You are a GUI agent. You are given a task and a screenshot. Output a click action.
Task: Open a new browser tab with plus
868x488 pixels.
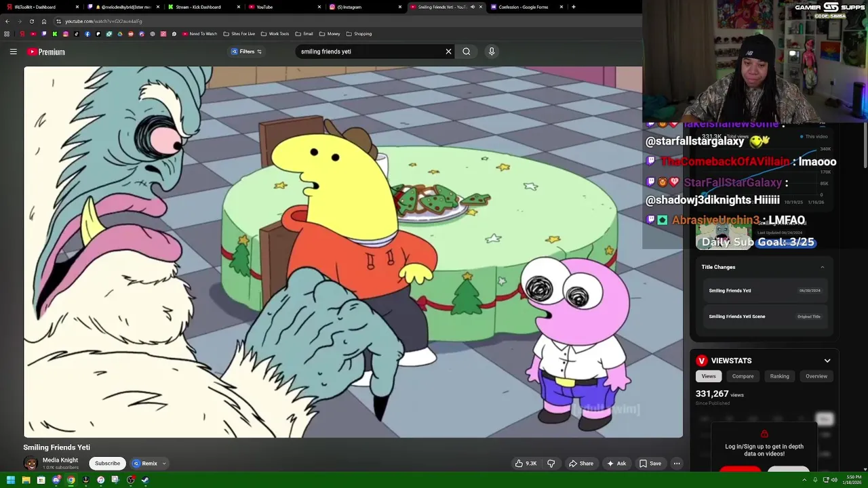point(574,7)
